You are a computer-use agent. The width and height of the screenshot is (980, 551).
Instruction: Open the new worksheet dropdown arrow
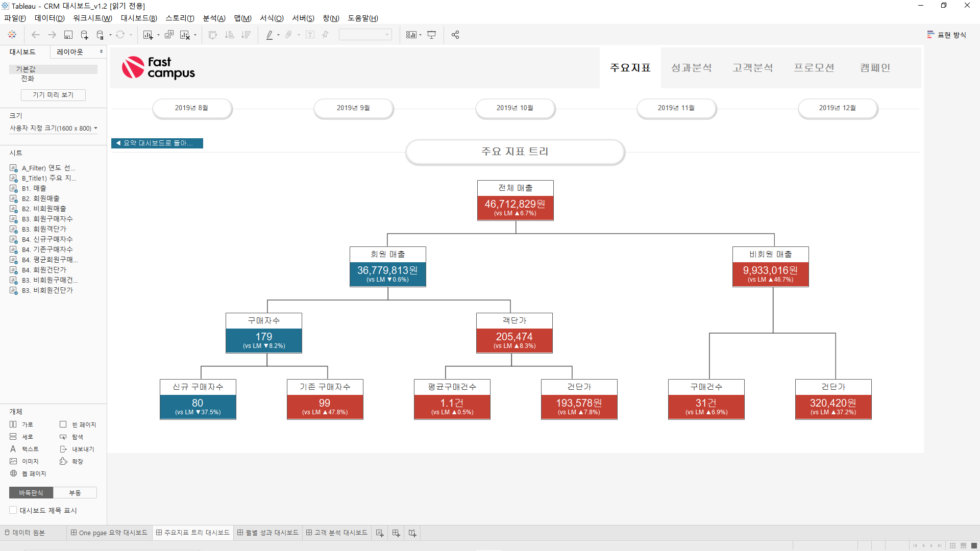[158, 35]
